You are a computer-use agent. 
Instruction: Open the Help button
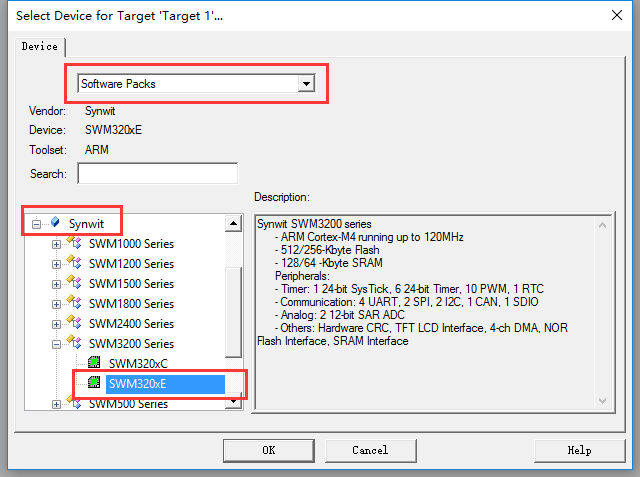(580, 450)
